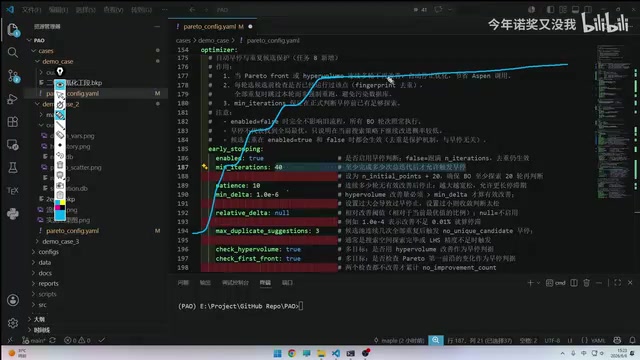
Task: Click the undo icon in drawing toolbar
Action: (x=60, y=155)
